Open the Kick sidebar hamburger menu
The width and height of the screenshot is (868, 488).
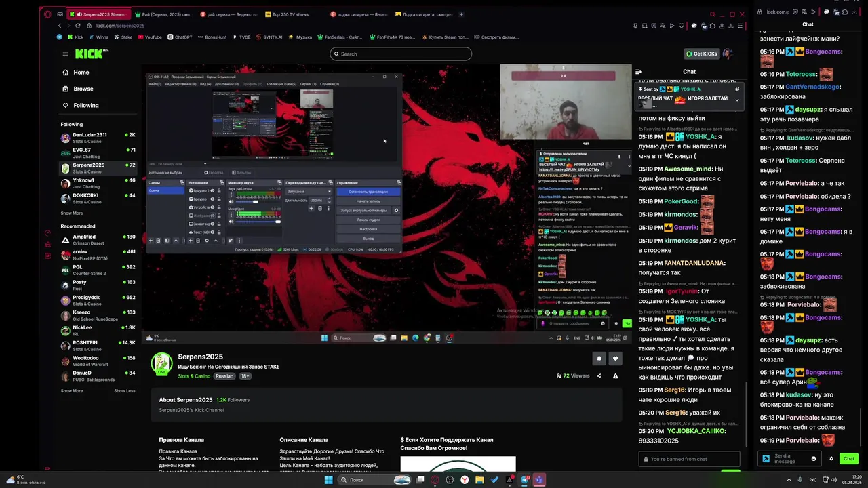(x=65, y=54)
